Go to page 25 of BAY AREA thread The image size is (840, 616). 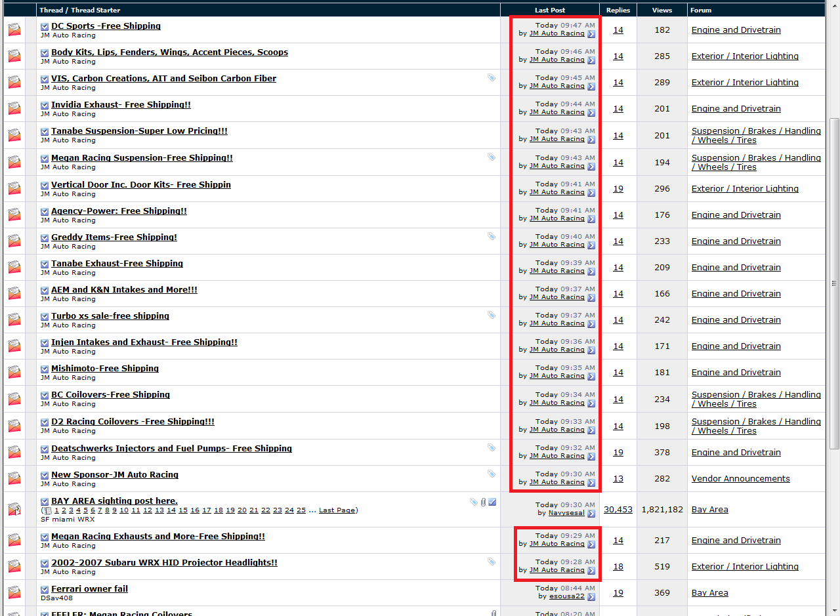(x=301, y=510)
